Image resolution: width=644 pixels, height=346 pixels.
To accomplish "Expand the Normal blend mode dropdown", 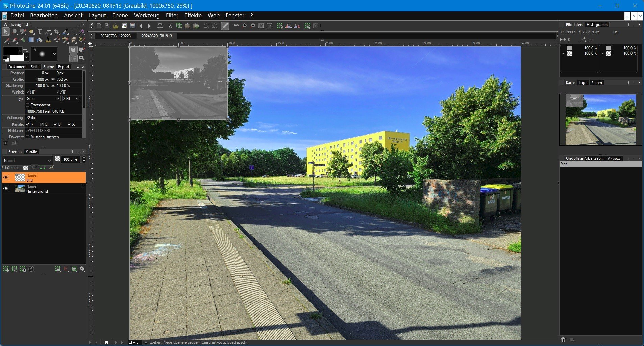I will 27,160.
